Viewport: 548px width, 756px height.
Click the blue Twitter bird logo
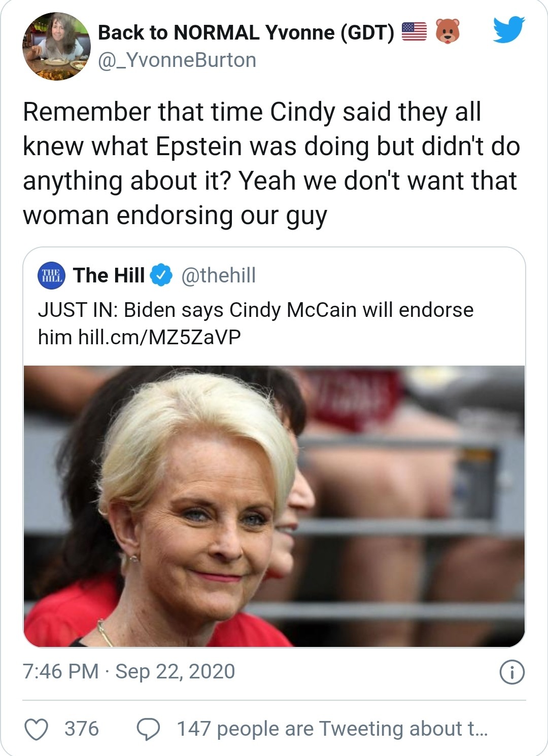click(x=508, y=30)
